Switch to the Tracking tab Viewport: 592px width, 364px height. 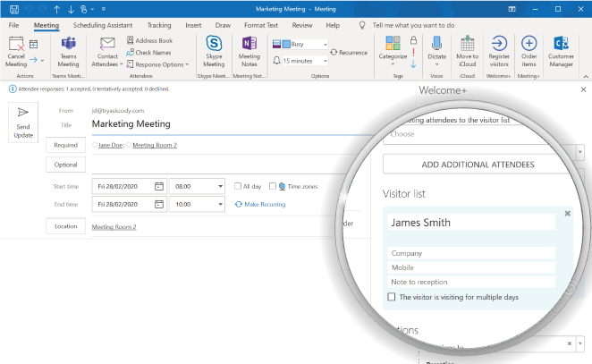pos(159,25)
